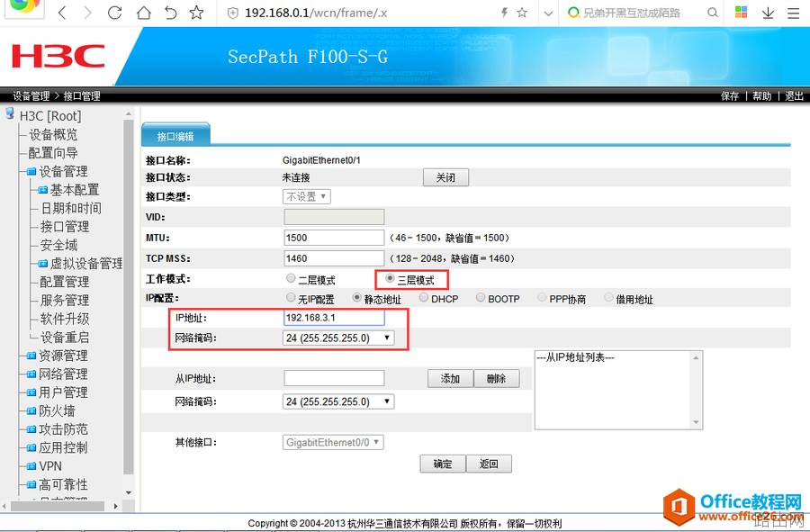The height and width of the screenshot is (532, 810).
Task: Click 返回 to go back
Action: pos(489,464)
